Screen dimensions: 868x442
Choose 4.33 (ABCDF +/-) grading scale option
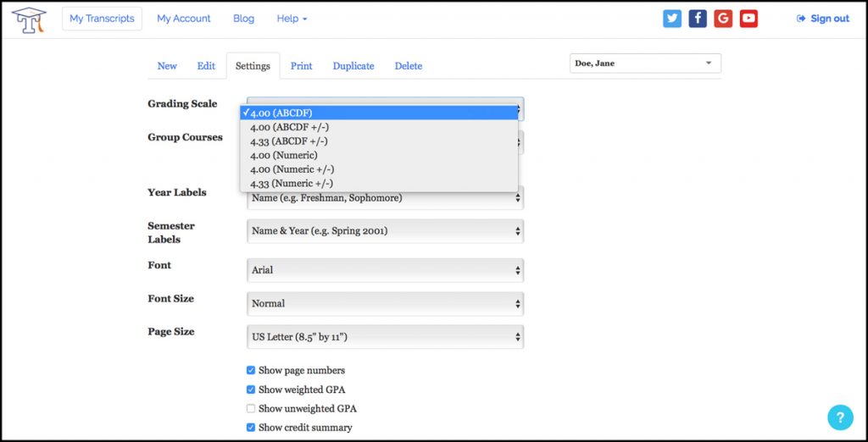click(379, 141)
